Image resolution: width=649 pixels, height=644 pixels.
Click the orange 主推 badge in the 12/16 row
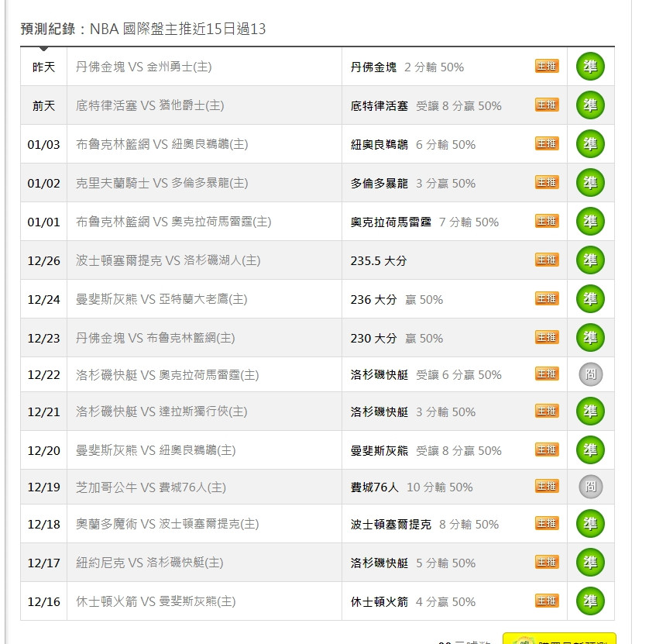click(x=547, y=601)
